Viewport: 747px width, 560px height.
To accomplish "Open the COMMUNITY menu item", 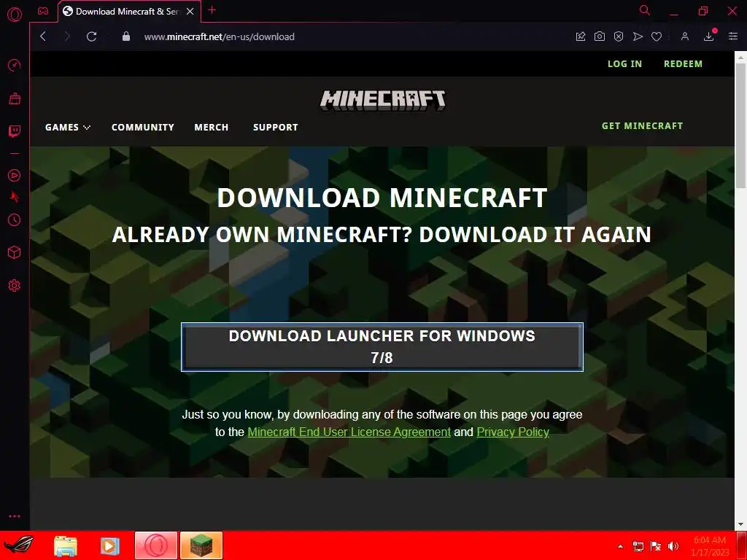I will pos(142,127).
